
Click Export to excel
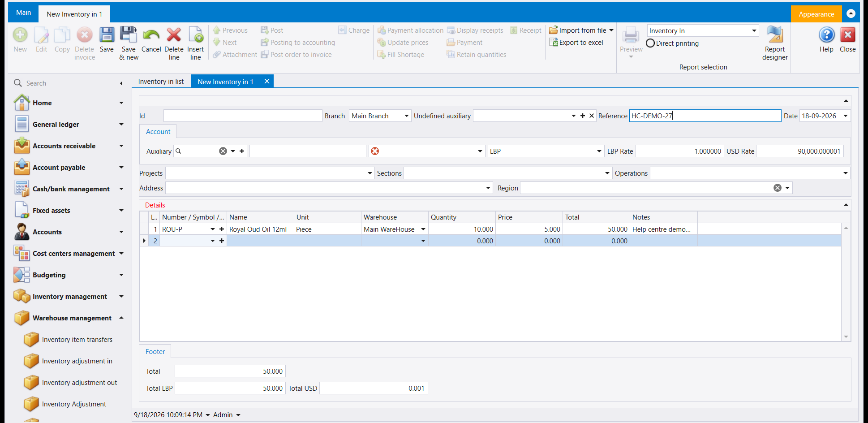pyautogui.click(x=576, y=43)
